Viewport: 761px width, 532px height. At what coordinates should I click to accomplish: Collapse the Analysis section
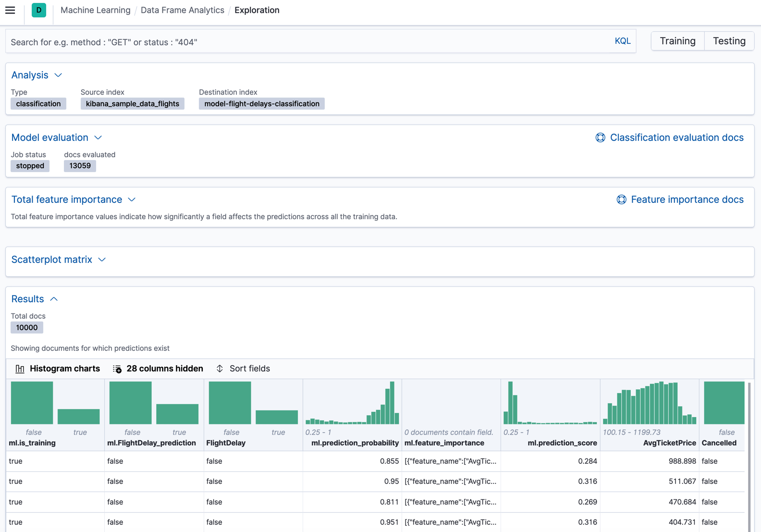click(x=58, y=75)
